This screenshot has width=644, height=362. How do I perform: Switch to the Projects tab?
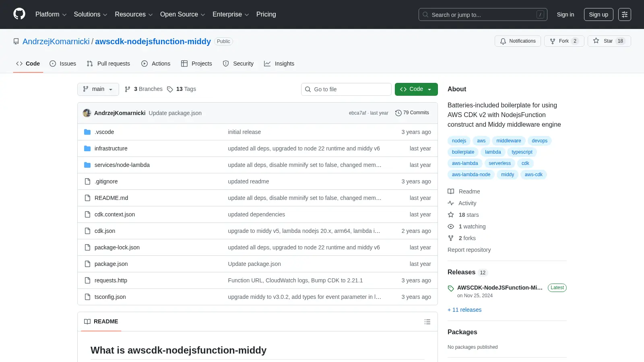196,64
